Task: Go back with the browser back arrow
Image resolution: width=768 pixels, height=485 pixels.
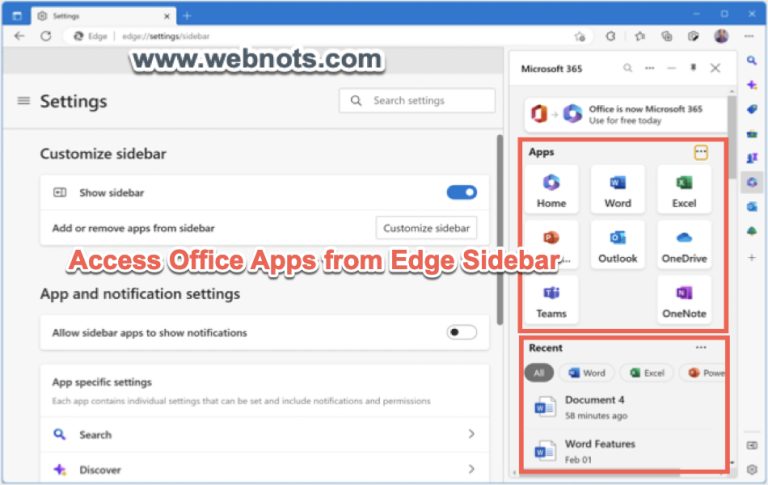Action: 19,36
